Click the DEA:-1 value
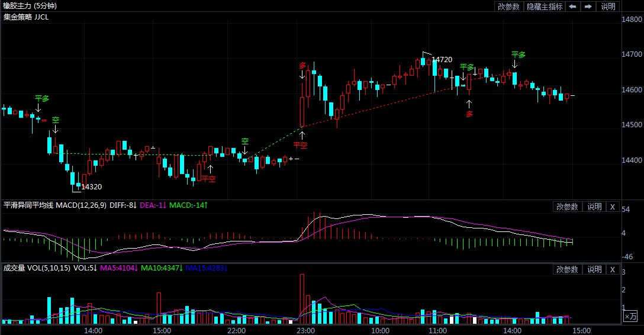This screenshot has height=335, width=644. 153,205
